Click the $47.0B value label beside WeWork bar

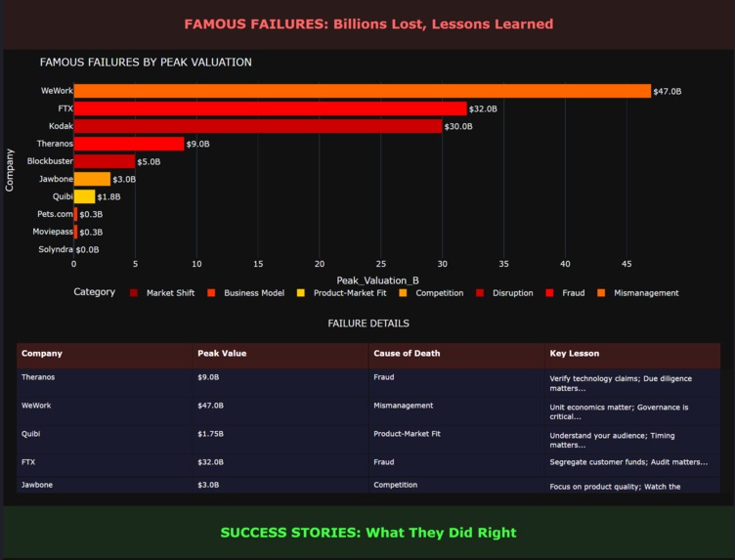click(x=667, y=92)
